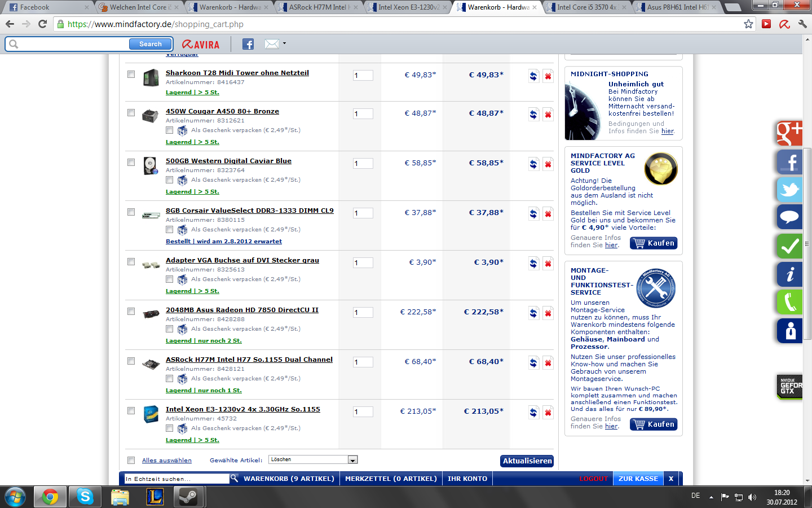Edit quantity field for Intel Xeon E3-1230v2
Screen dimensions: 812x508
pyautogui.click(x=363, y=412)
